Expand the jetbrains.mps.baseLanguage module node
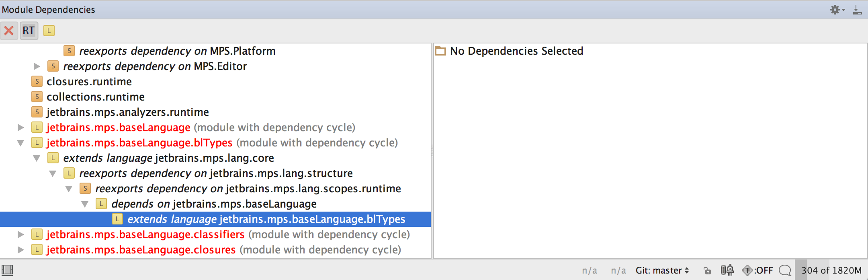The image size is (868, 280). [21, 128]
